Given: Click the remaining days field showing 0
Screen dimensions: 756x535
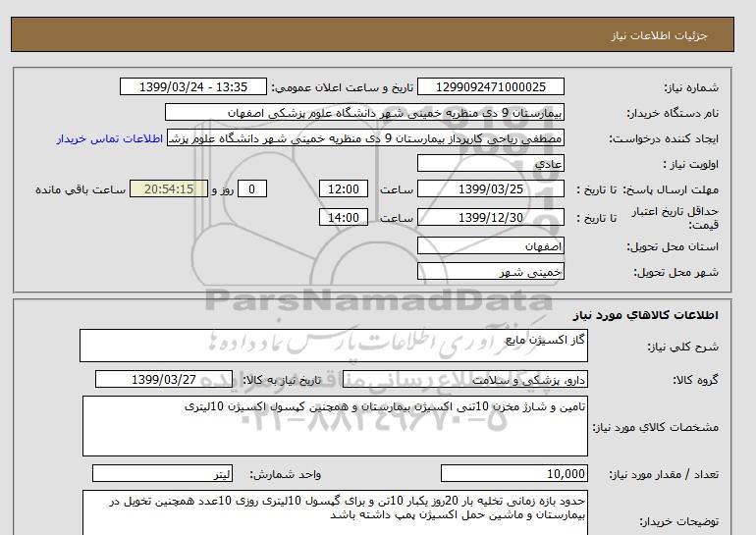Looking at the screenshot, I should point(251,188).
